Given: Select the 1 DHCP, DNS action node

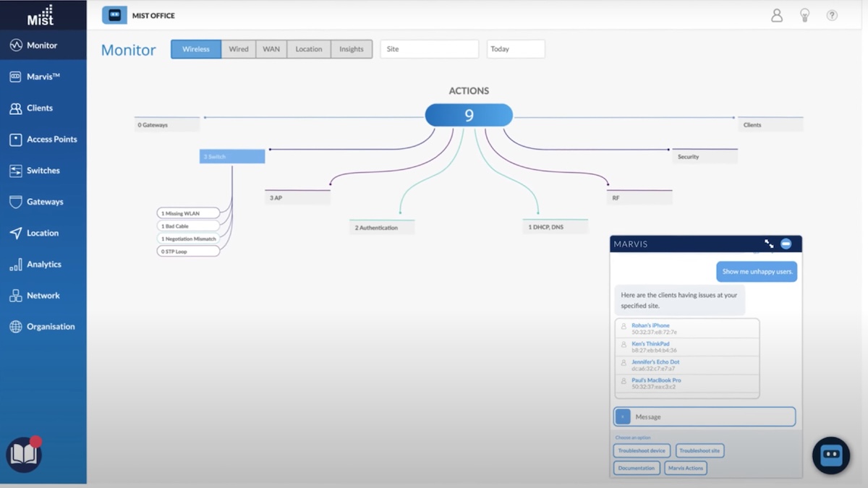Looking at the screenshot, I should coord(556,227).
